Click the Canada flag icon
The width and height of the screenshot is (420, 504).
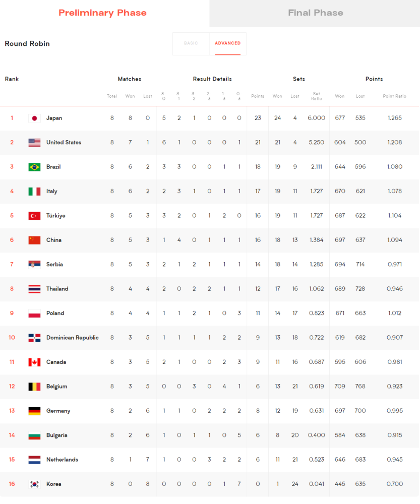click(x=34, y=362)
